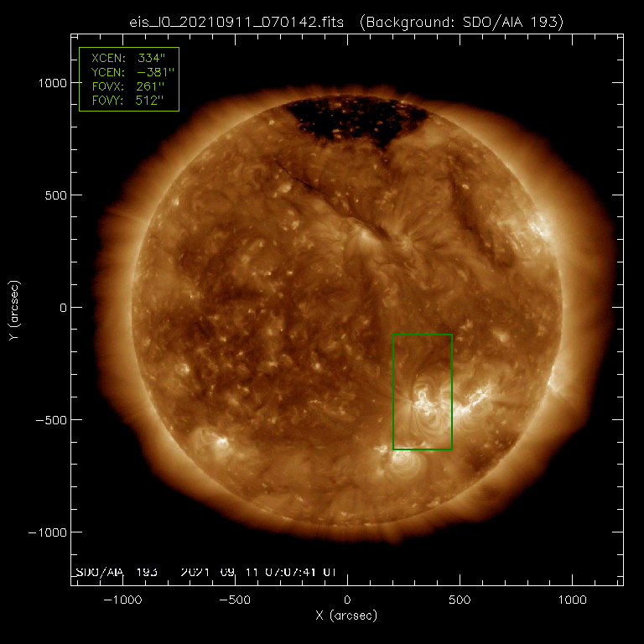Click the X (arcsec) axis label
The height and width of the screenshot is (644, 644).
tap(346, 616)
